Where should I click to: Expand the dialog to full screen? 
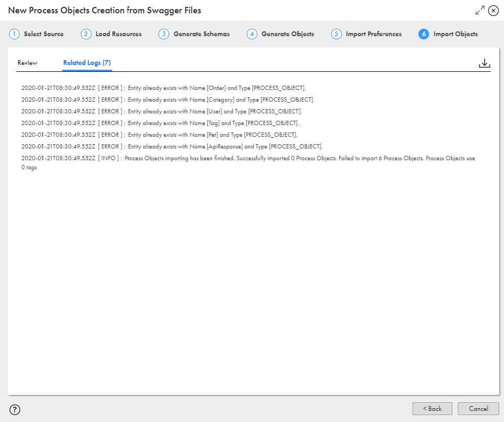480,10
